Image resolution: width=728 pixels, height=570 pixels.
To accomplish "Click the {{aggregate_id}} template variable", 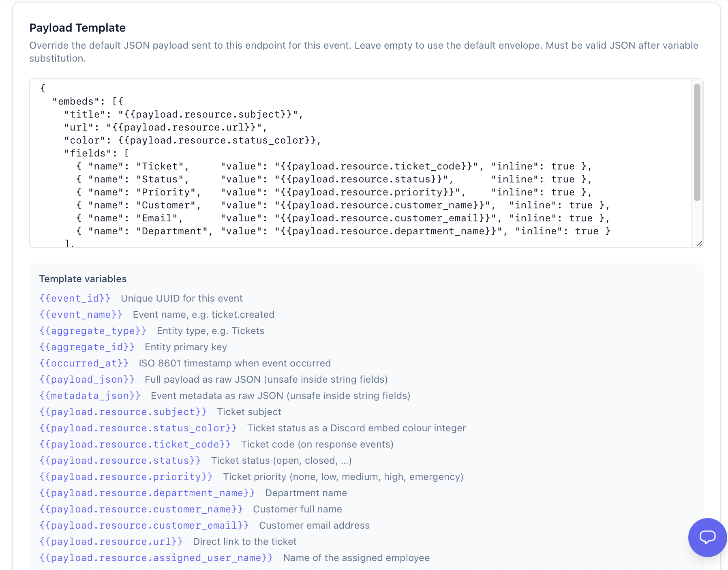I will 87,347.
